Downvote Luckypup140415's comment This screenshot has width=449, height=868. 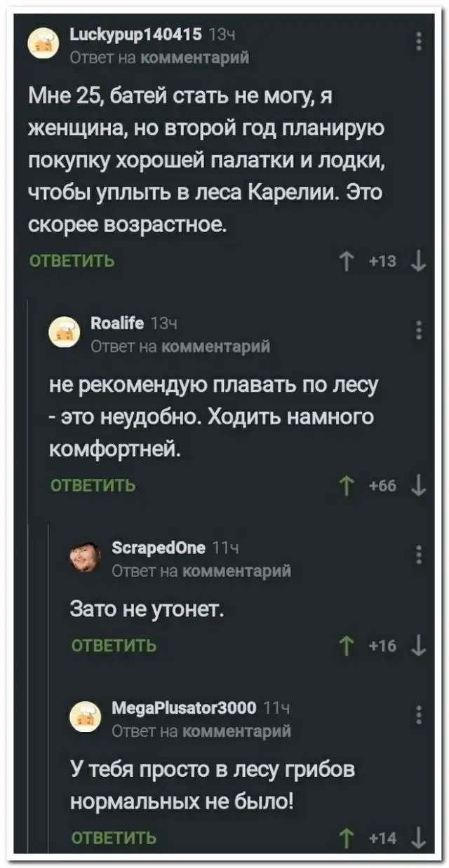[418, 264]
